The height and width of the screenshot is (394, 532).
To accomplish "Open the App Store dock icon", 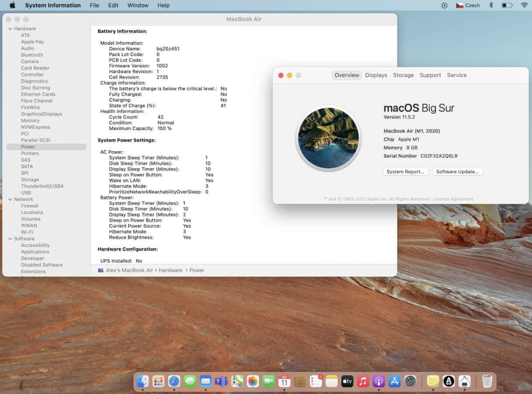I will 394,381.
